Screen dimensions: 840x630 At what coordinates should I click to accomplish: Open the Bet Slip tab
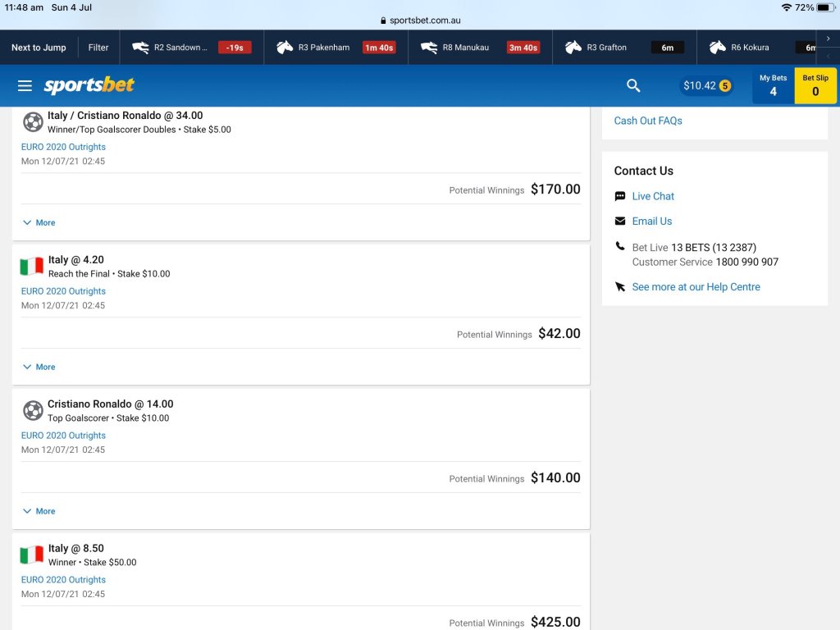point(815,85)
